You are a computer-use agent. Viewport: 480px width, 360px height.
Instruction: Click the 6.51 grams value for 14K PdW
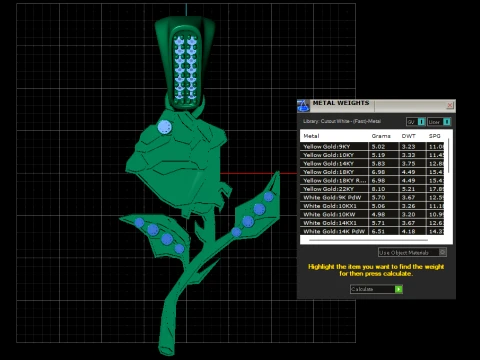(x=378, y=231)
